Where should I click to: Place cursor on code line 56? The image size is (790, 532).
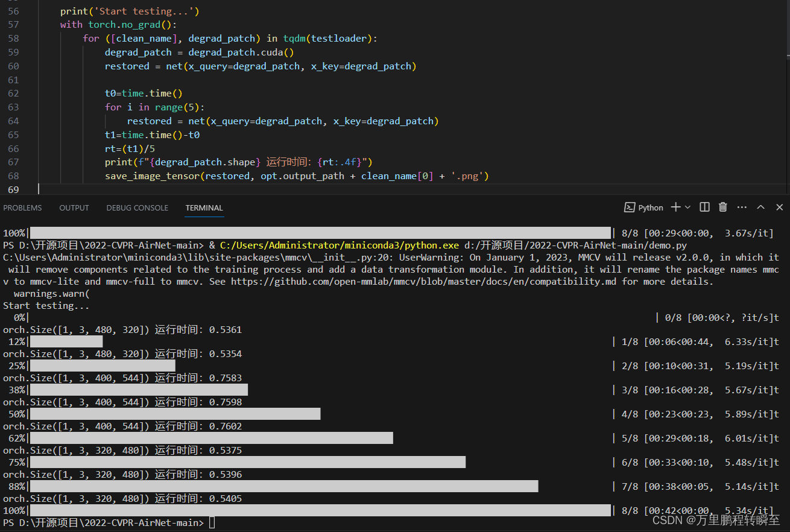(130, 11)
